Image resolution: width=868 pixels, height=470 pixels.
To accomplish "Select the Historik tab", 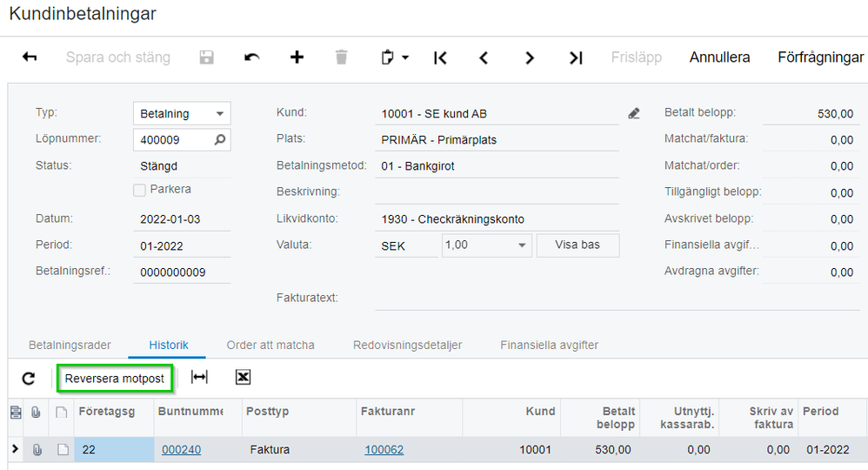I will (168, 345).
